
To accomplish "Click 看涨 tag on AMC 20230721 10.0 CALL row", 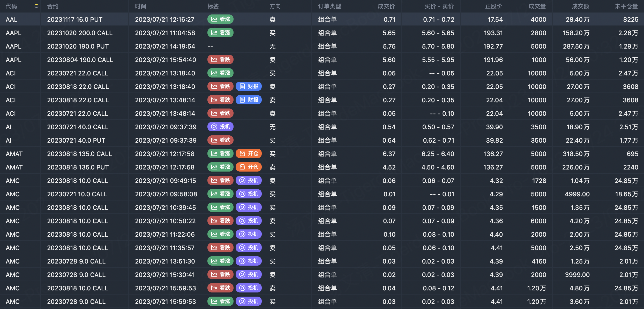I will tap(220, 194).
